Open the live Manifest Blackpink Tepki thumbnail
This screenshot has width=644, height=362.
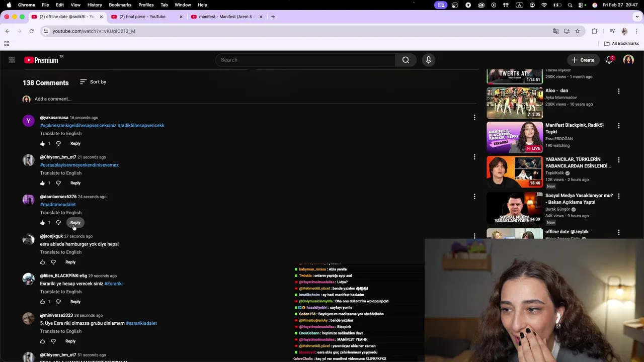(x=515, y=137)
